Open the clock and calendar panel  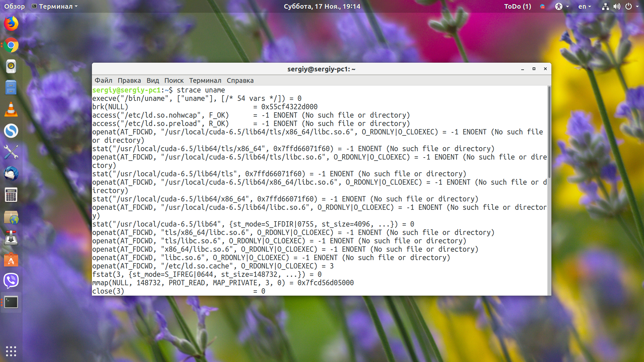[322, 6]
